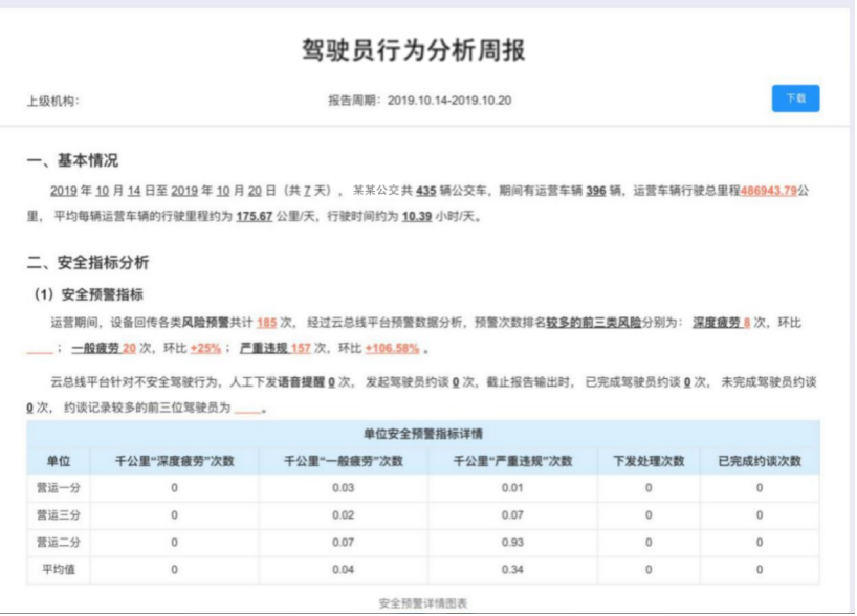Click the report title 驾驶员行为分析周报
The height and width of the screenshot is (616, 857).
413,50
